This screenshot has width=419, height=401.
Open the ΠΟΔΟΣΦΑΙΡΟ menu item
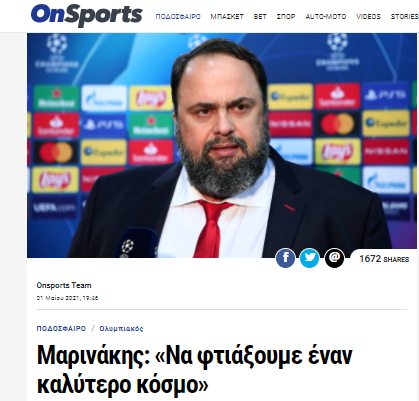(178, 17)
